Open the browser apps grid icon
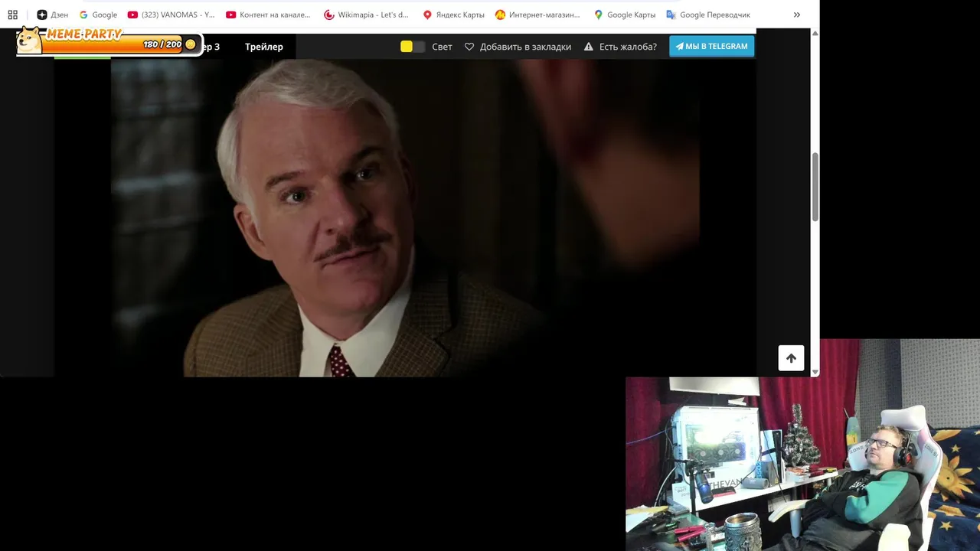Viewport: 980px width, 551px height. click(x=12, y=15)
